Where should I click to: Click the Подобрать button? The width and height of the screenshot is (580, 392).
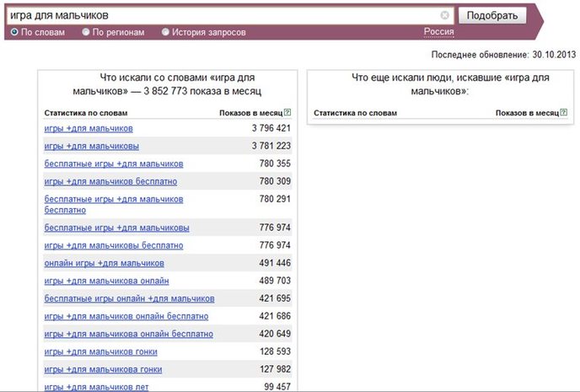(x=492, y=15)
